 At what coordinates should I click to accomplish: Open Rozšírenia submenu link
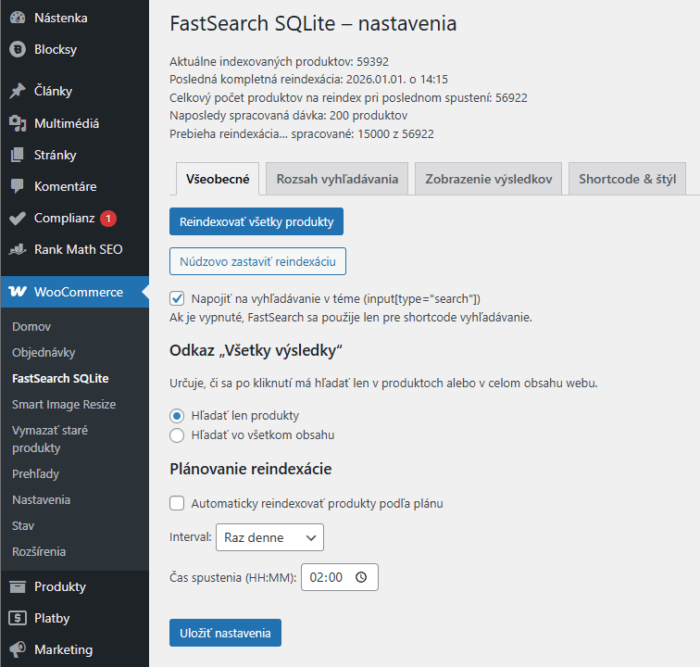tap(39, 551)
